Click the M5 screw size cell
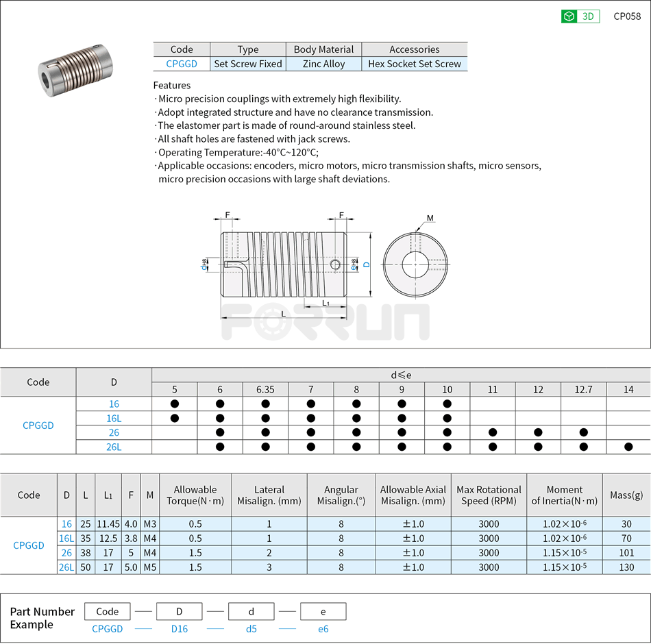This screenshot has width=651, height=644. [x=150, y=567]
